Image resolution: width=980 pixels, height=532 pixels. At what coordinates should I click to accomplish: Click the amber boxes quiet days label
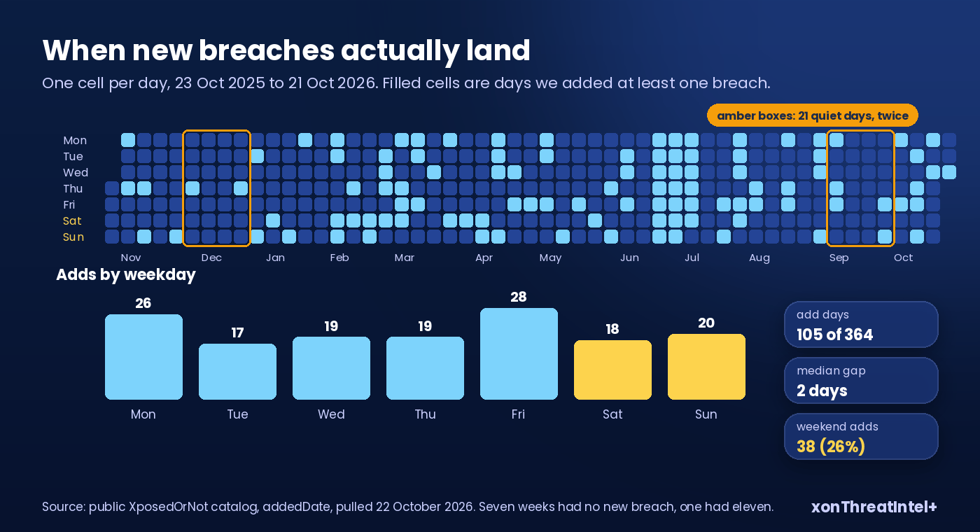(x=813, y=115)
